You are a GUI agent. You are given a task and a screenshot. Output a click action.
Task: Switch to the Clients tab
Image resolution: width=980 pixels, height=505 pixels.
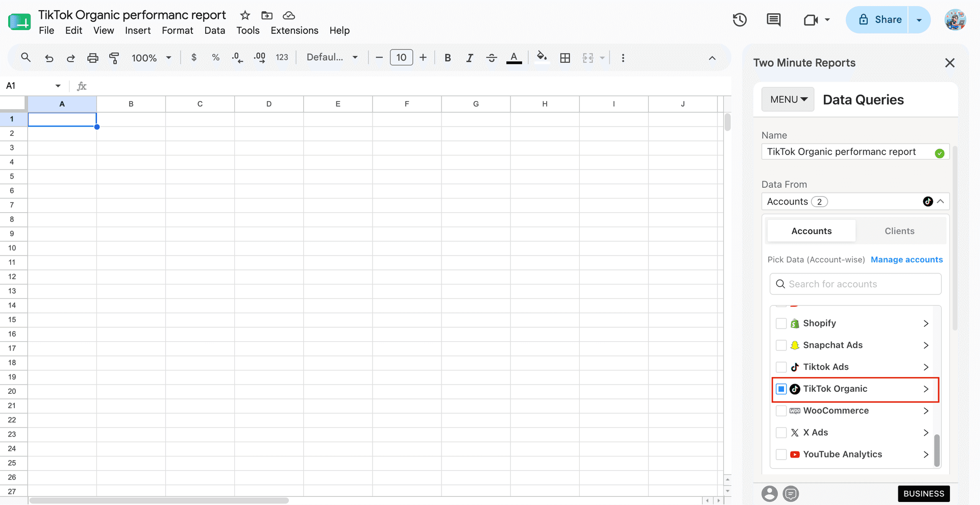pos(899,231)
